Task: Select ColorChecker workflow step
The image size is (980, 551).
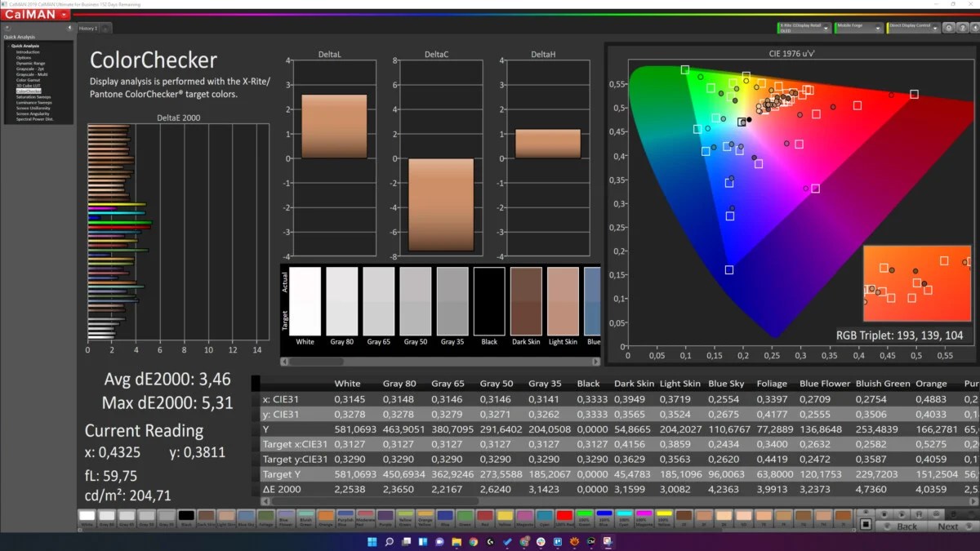Action: 29,91
